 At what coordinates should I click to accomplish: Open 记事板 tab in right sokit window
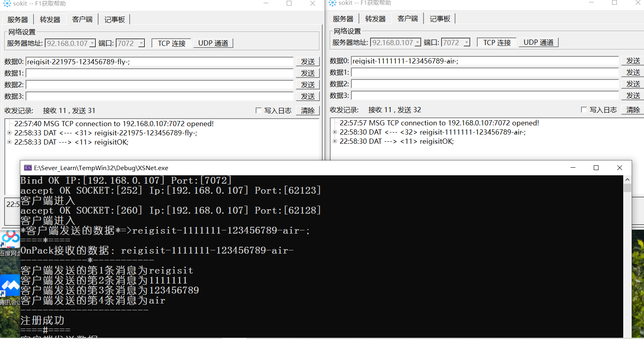(x=440, y=19)
